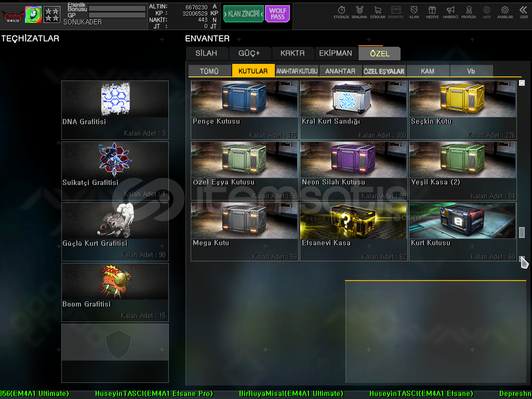532x399 pixels.
Task: Open the Profilim icon
Action: [x=469, y=12]
